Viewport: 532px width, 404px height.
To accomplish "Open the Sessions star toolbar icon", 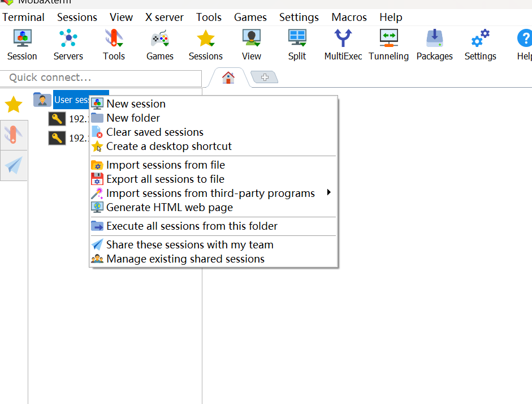I will pos(206,45).
